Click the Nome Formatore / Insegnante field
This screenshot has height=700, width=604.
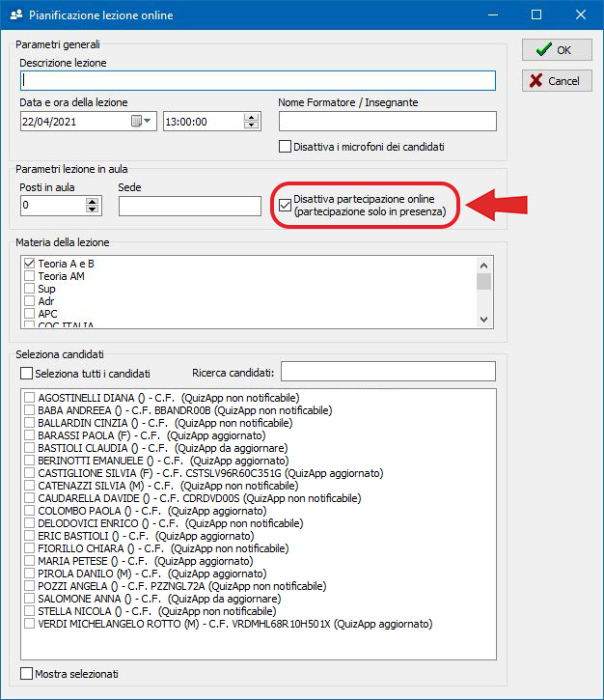click(x=387, y=121)
